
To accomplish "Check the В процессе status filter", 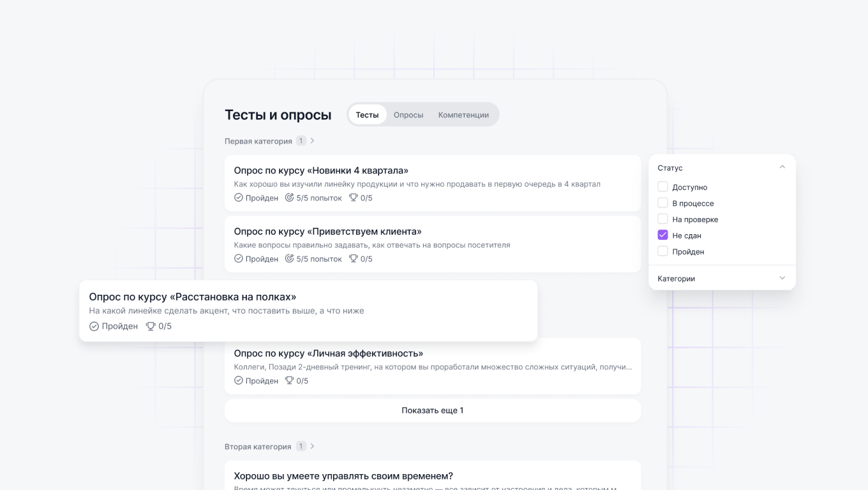I will pos(662,203).
